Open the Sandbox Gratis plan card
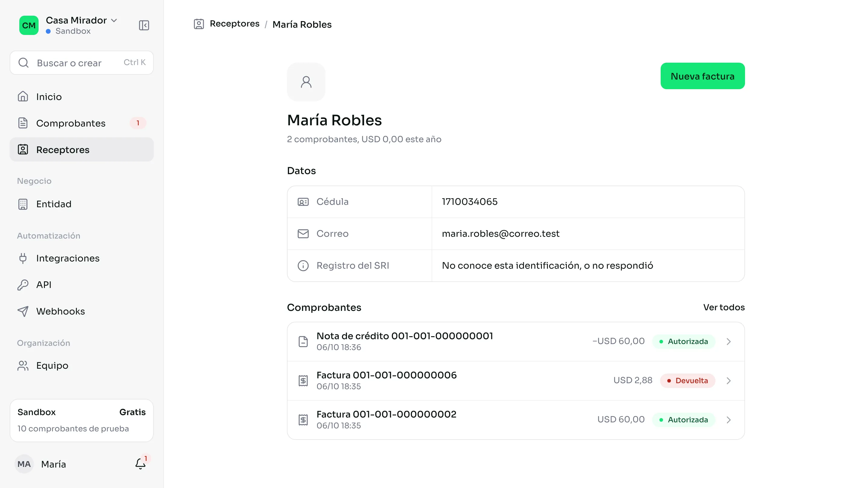This screenshot has height=488, width=868. [x=82, y=420]
